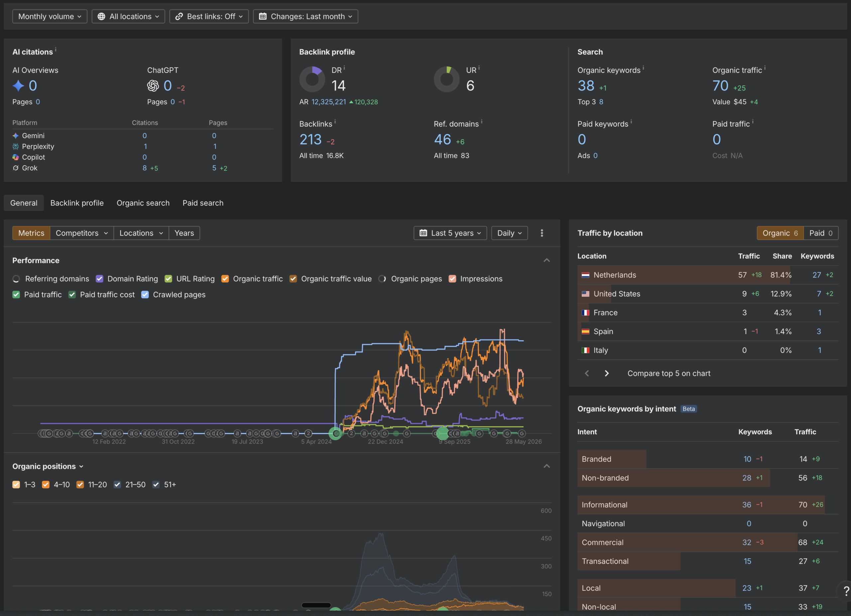851x616 pixels.
Task: Click the DR donut chart
Action: 312,79
